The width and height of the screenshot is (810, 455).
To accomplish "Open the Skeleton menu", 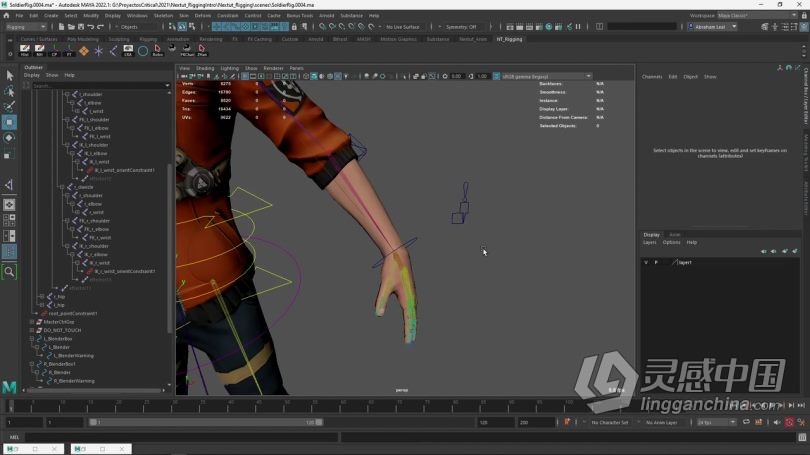I will [x=163, y=15].
